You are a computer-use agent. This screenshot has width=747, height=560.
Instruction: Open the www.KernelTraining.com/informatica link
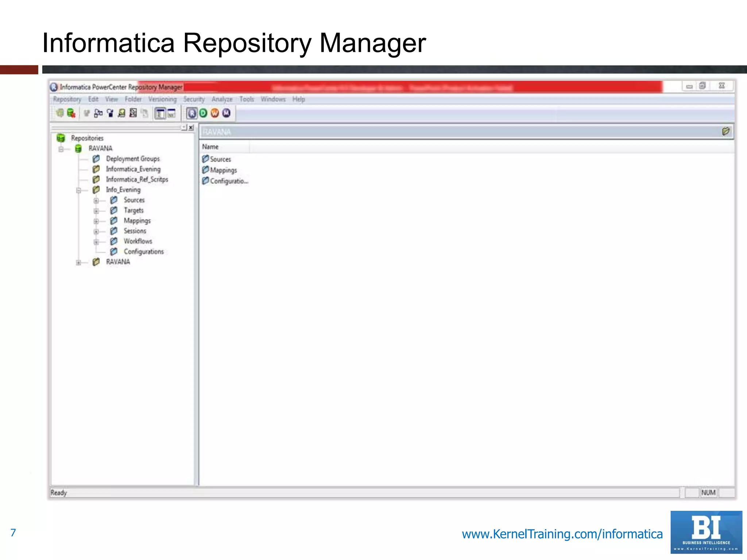click(x=562, y=534)
